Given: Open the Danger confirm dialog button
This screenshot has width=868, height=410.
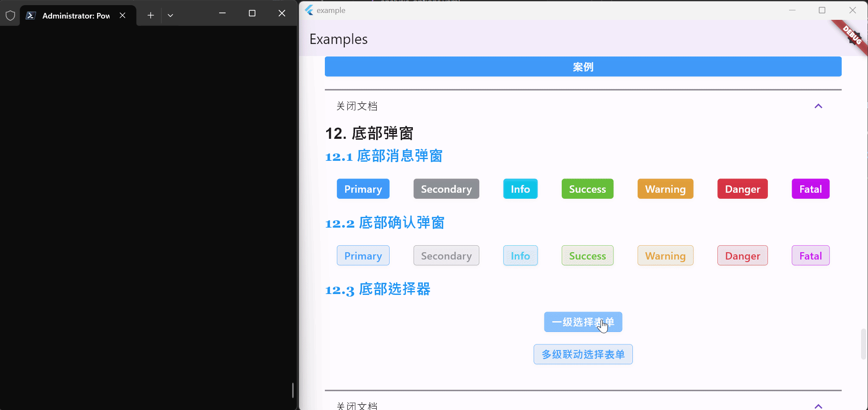Looking at the screenshot, I should [742, 255].
